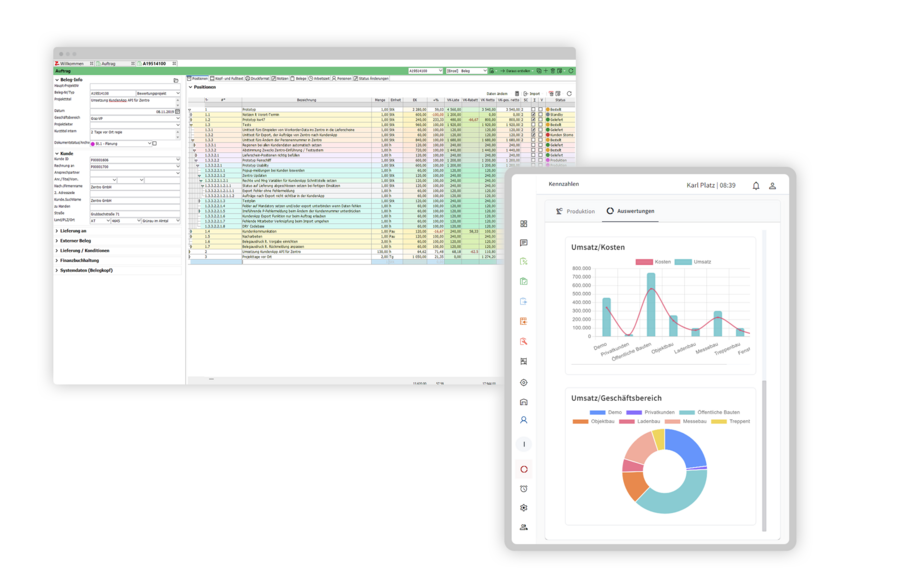
Task: Expand the Lieferung an section
Action: [x=78, y=231]
